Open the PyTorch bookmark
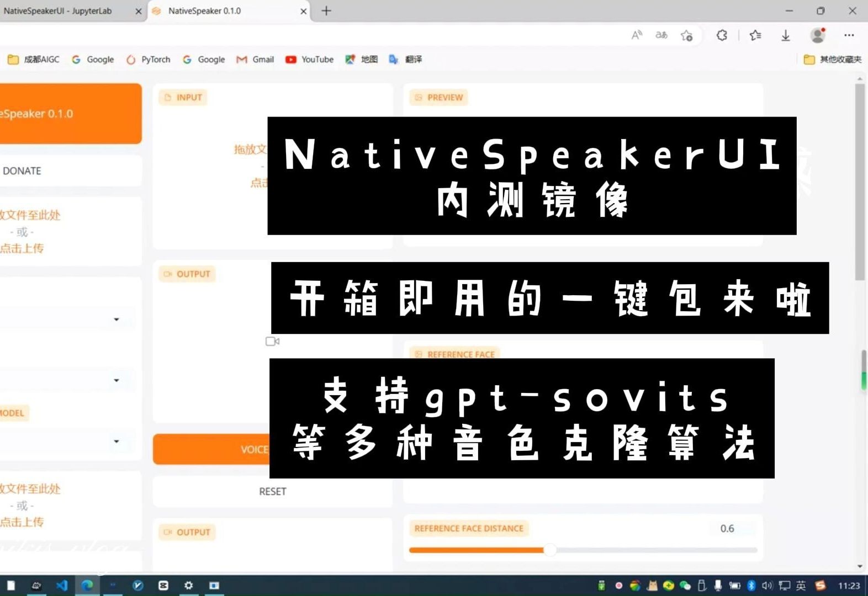Image resolution: width=868 pixels, height=596 pixels. [148, 59]
